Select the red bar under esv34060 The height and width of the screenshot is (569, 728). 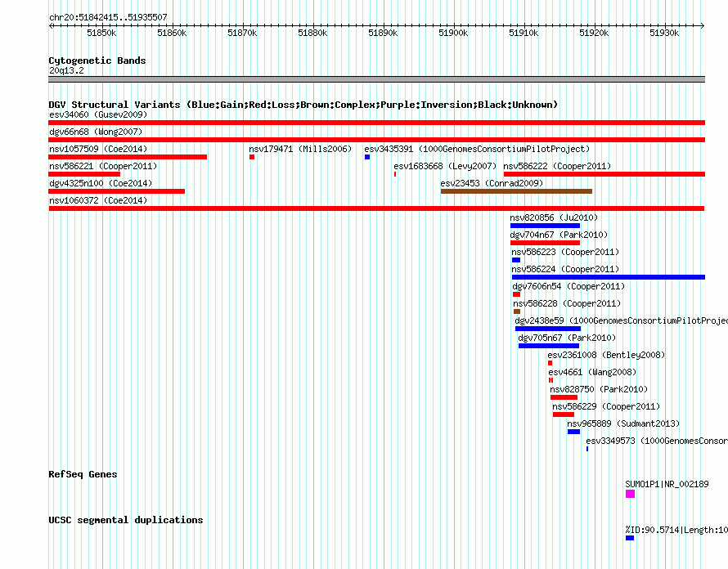(x=376, y=123)
